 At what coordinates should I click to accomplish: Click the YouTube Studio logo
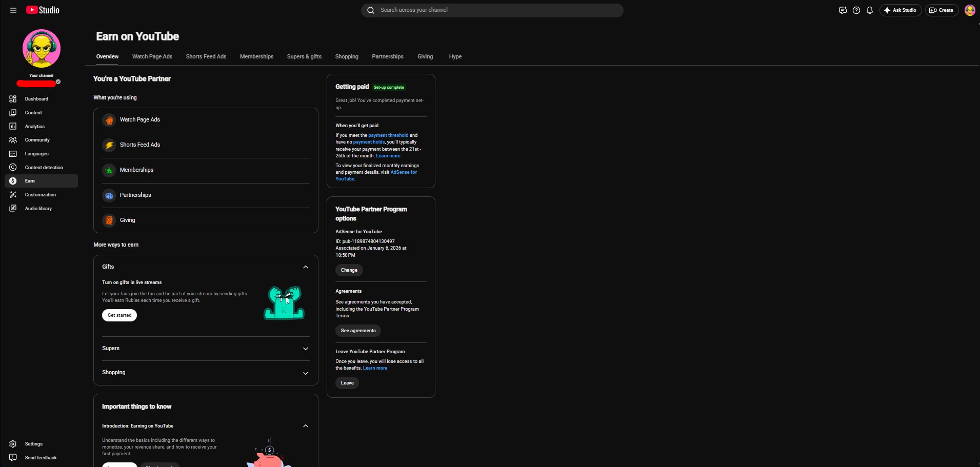coord(43,10)
